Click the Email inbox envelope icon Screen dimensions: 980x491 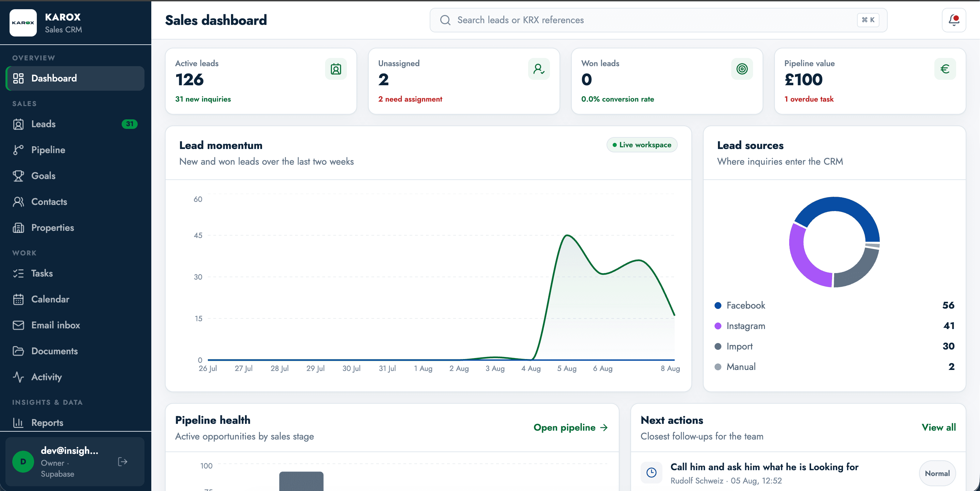(18, 325)
